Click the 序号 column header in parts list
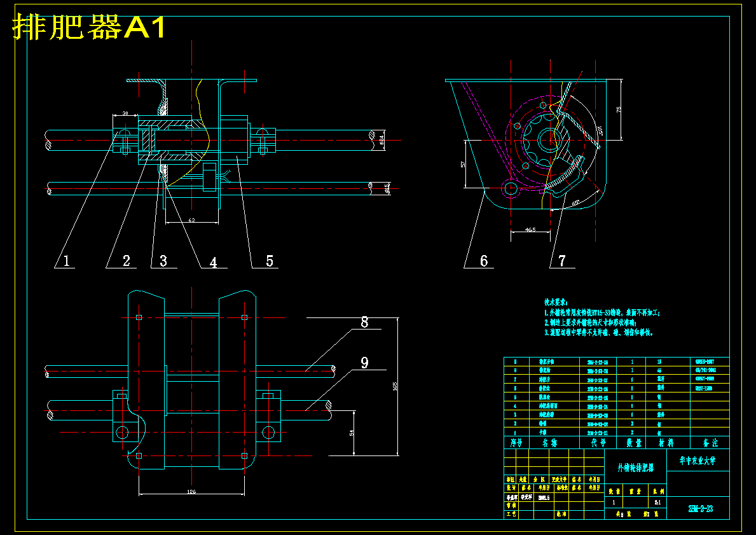 click(516, 443)
